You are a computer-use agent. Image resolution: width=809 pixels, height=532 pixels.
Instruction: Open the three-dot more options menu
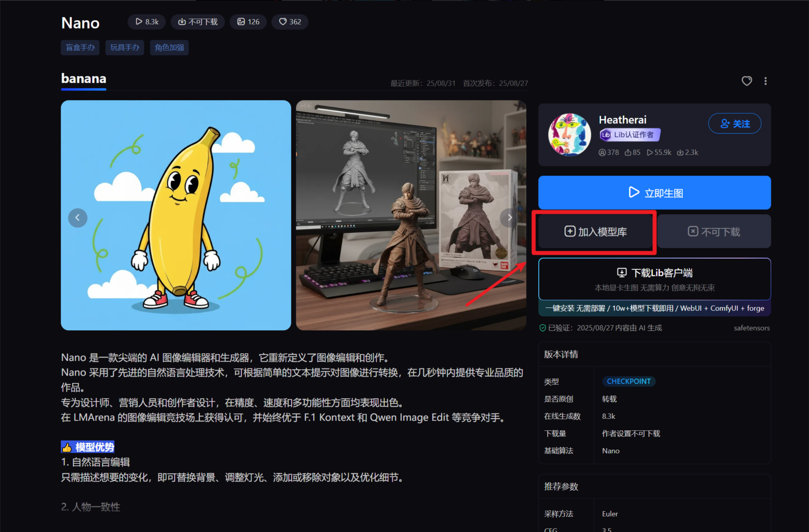point(766,81)
